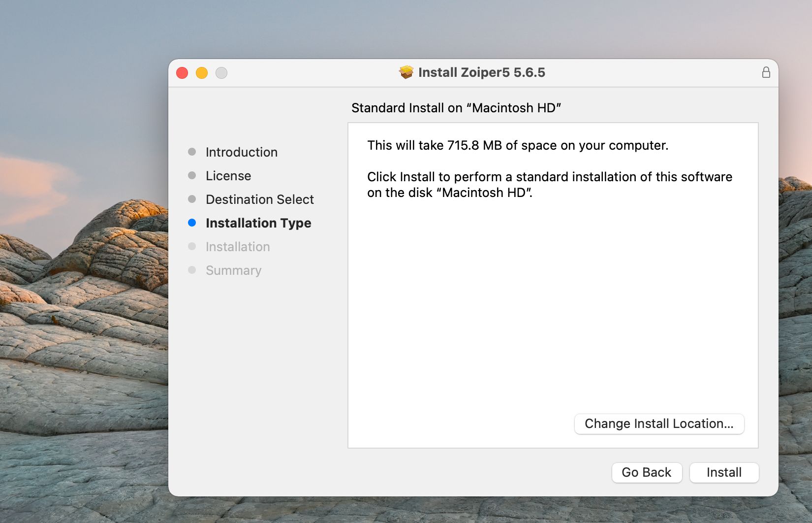Click the License step bullet indicator
Viewport: 812px width, 523px height.
pos(192,175)
